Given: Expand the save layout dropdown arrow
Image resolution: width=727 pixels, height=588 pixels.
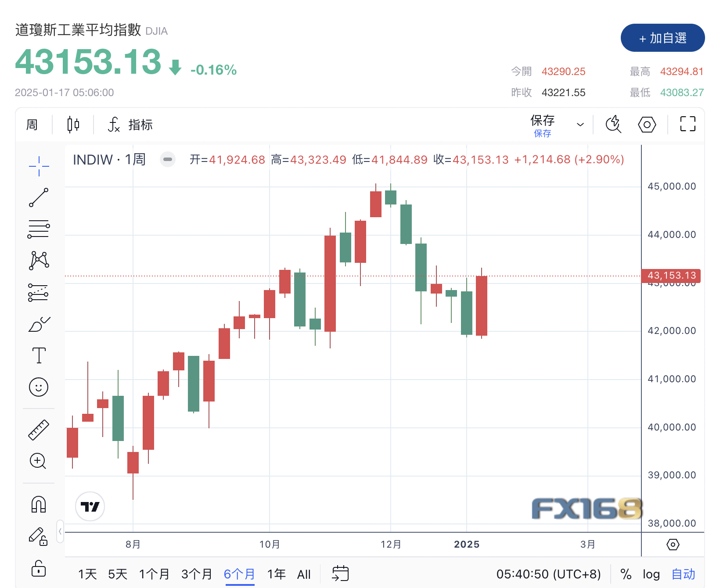Looking at the screenshot, I should click(x=580, y=125).
